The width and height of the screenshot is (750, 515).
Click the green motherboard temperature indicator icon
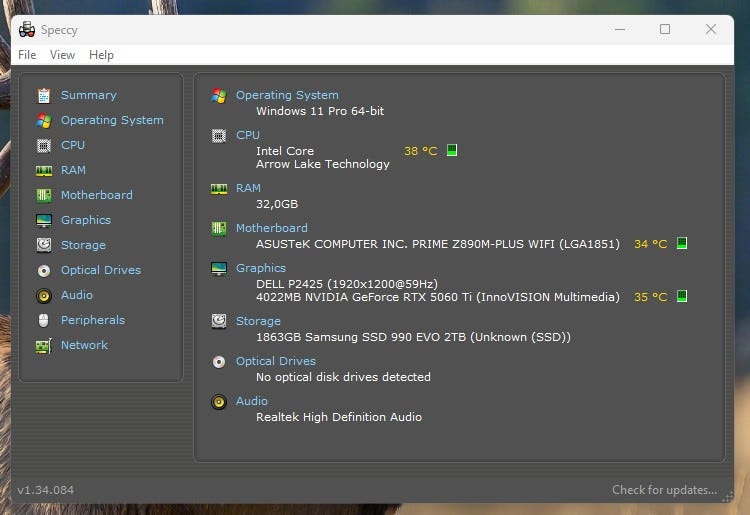(682, 243)
